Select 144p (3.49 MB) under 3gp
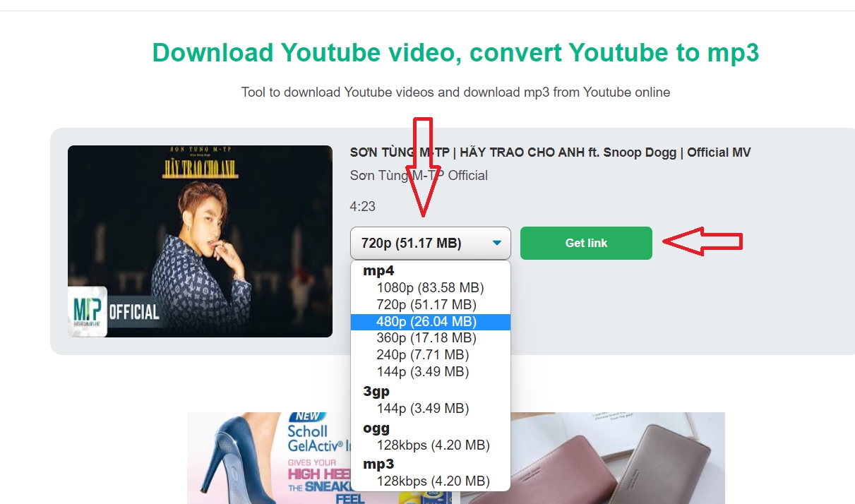Viewport: 855px width, 504px height. [422, 409]
